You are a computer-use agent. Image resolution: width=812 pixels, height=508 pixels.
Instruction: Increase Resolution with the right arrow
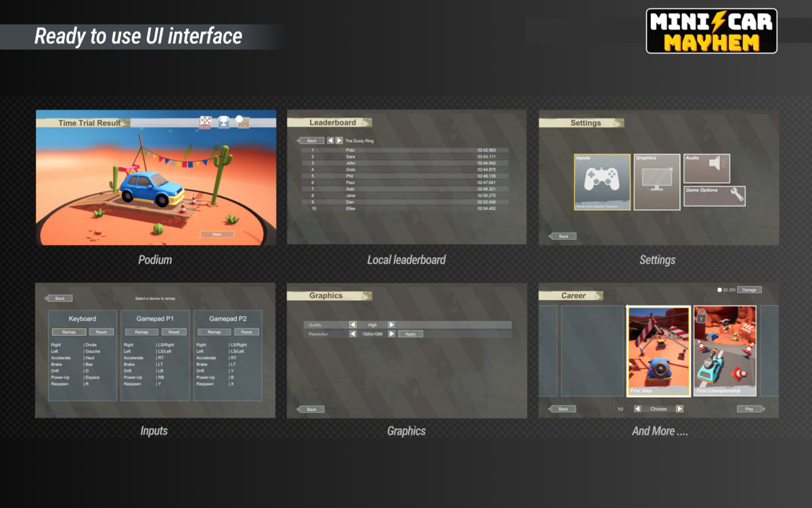(x=391, y=334)
